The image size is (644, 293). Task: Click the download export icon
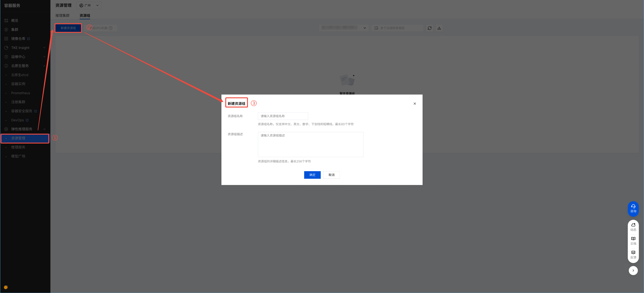point(439,28)
